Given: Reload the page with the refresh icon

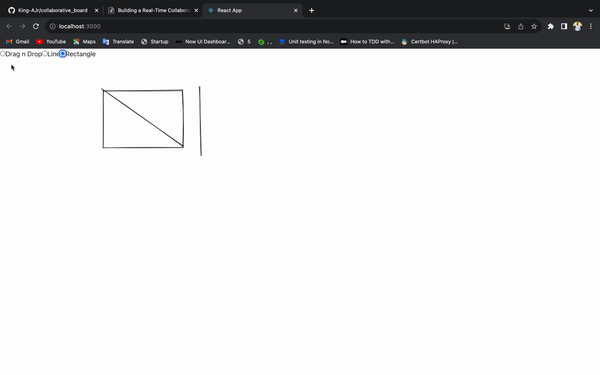Looking at the screenshot, I should pyautogui.click(x=36, y=26).
